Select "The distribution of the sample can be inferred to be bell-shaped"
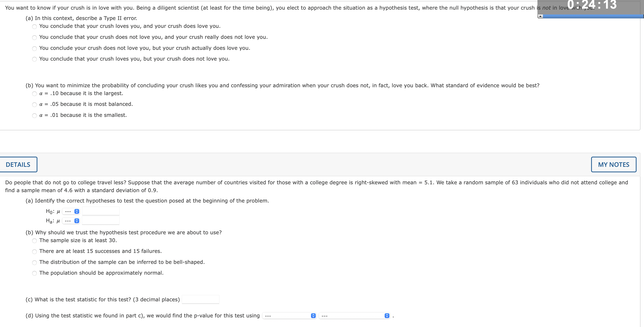 pos(34,263)
